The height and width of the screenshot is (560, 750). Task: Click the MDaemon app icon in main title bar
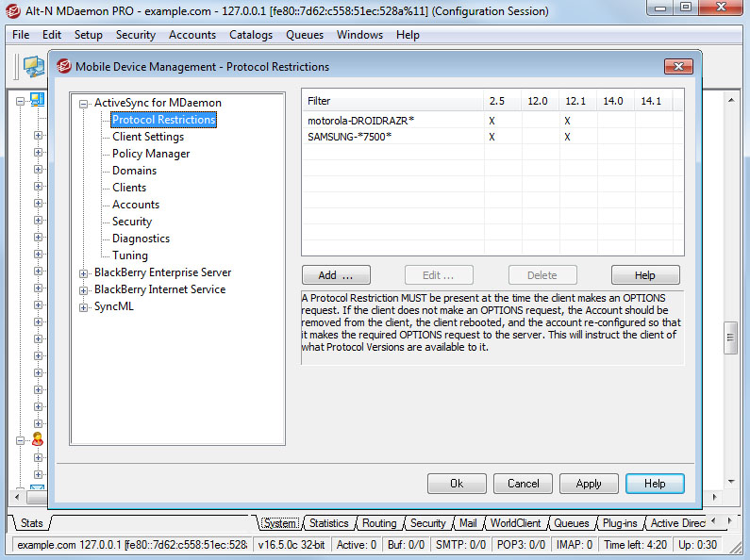tap(12, 11)
